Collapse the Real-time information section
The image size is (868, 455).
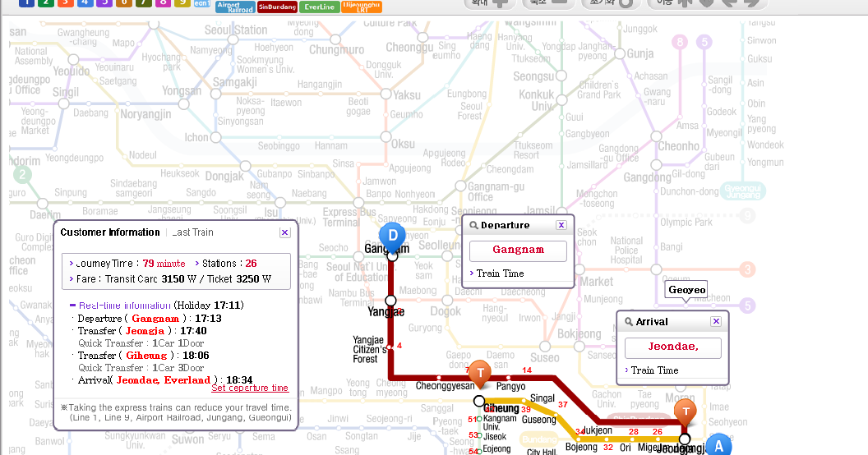coord(73,305)
